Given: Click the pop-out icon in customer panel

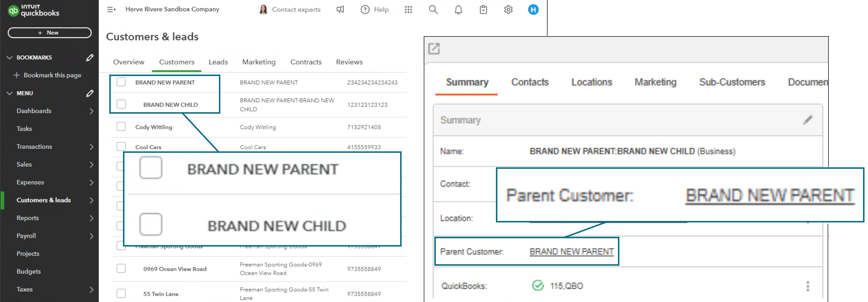Looking at the screenshot, I should point(434,48).
